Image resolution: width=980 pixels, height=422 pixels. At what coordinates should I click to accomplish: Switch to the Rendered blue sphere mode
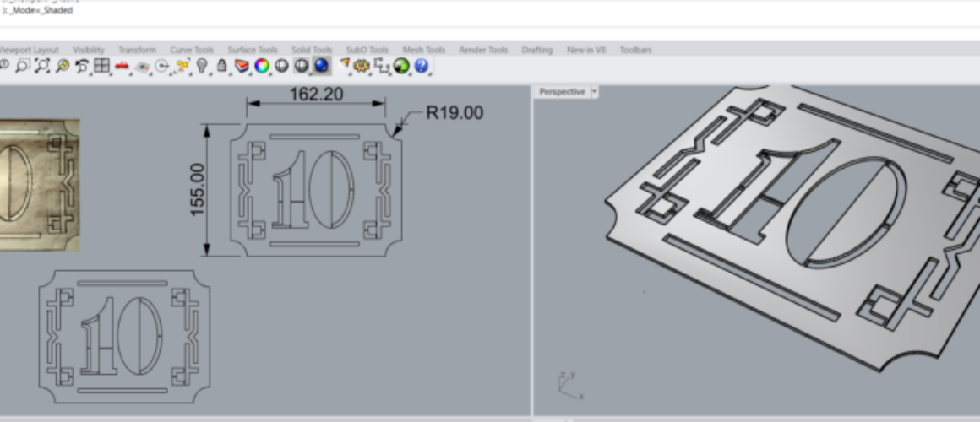(321, 66)
